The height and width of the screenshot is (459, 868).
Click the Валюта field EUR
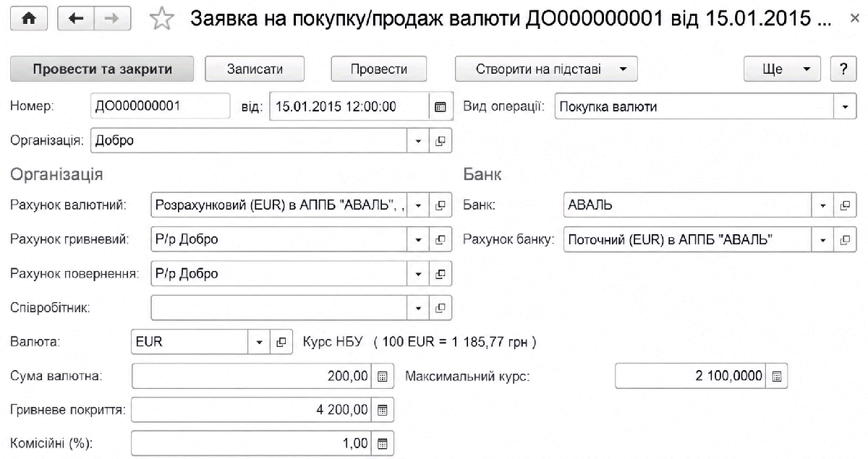tap(190, 342)
